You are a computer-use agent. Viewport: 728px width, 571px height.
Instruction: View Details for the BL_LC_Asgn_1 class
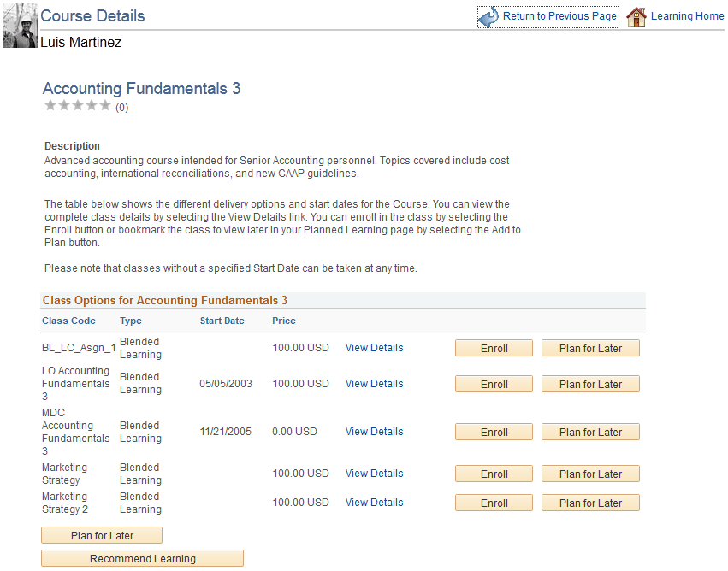pos(374,348)
